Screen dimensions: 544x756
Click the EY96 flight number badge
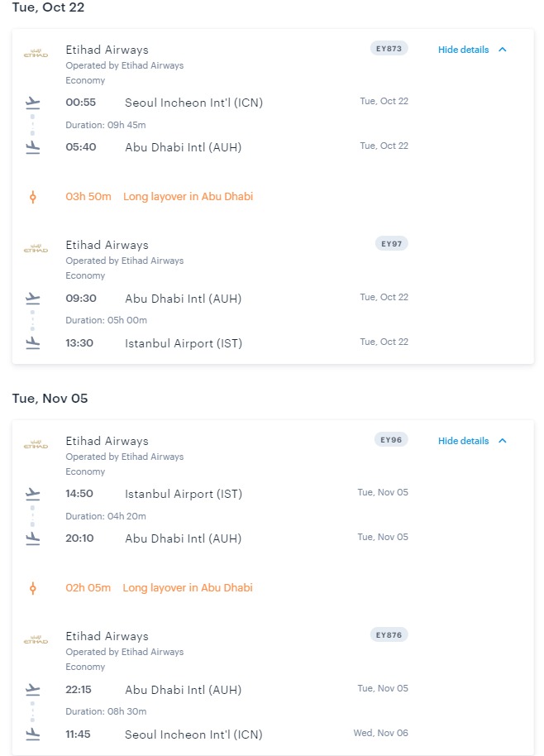[x=391, y=440]
